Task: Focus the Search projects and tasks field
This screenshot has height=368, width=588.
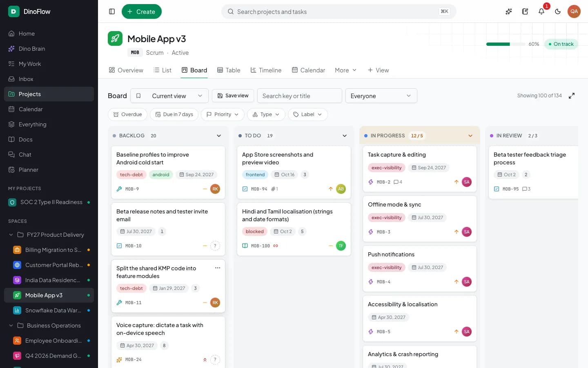Action: [339, 11]
